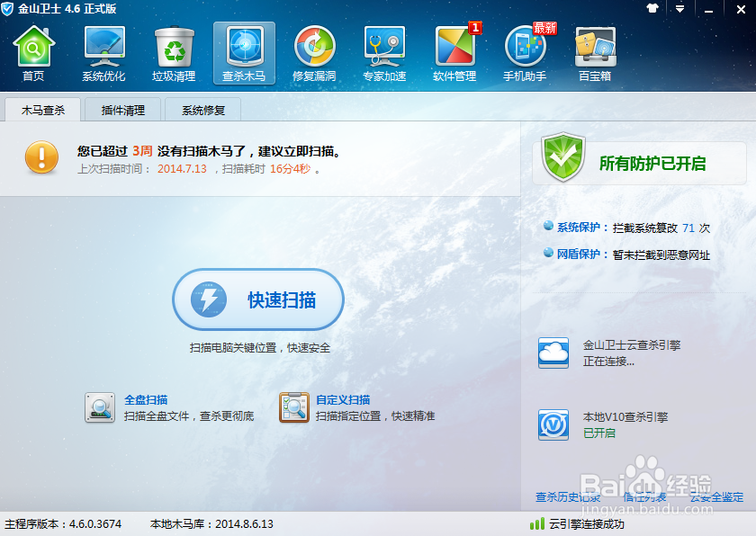Open 专家加速 expert acceleration
The image size is (756, 536).
click(385, 54)
